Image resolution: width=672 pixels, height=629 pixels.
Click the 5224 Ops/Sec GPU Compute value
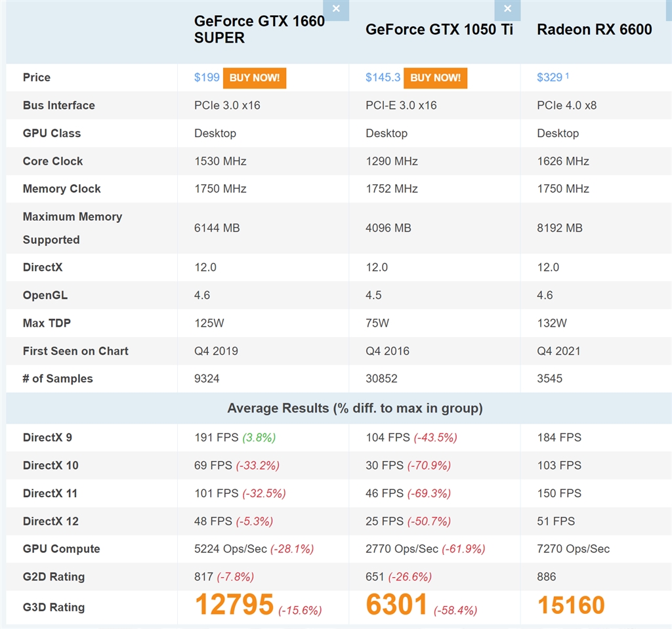click(230, 549)
